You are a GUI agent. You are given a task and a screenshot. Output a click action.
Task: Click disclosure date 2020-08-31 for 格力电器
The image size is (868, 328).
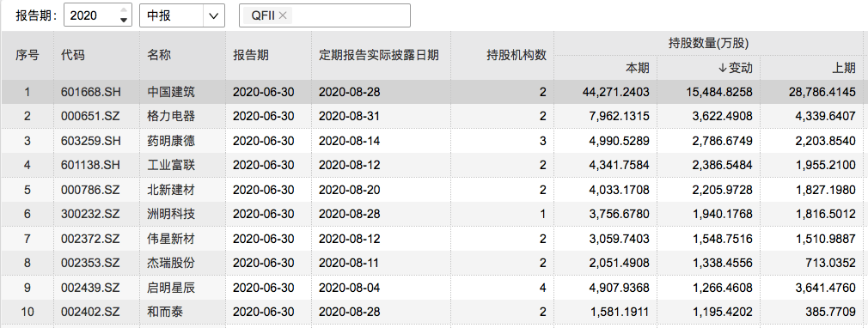click(x=349, y=116)
